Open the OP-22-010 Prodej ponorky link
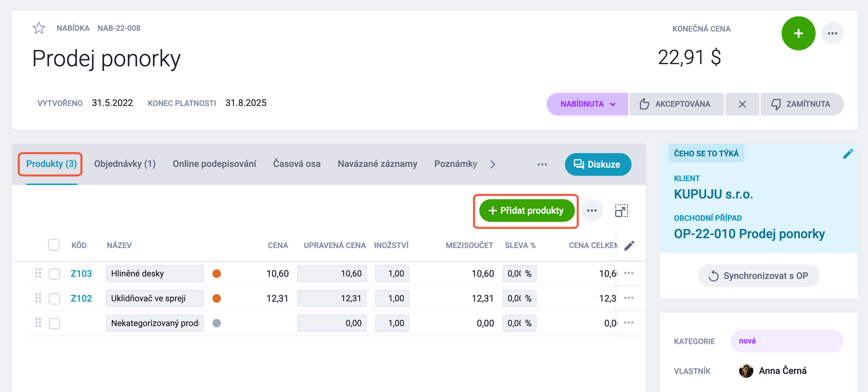Screen dimensions: 868x392 [x=749, y=234]
